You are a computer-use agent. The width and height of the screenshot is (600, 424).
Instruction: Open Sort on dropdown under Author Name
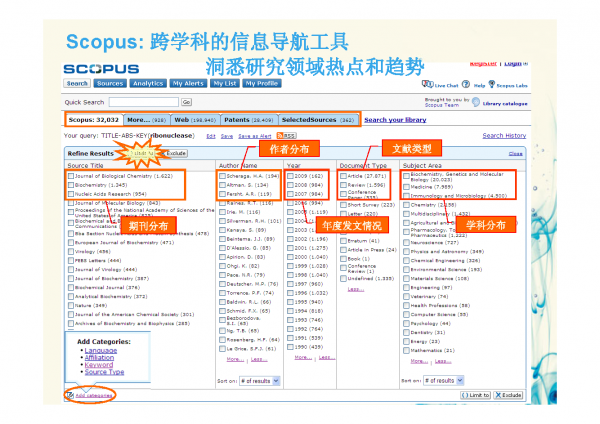260,381
